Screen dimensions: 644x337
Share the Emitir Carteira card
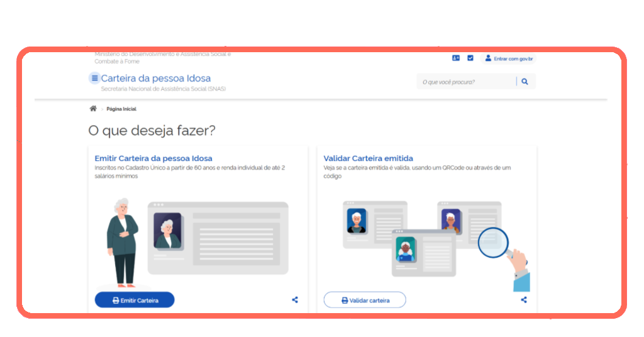click(x=295, y=300)
